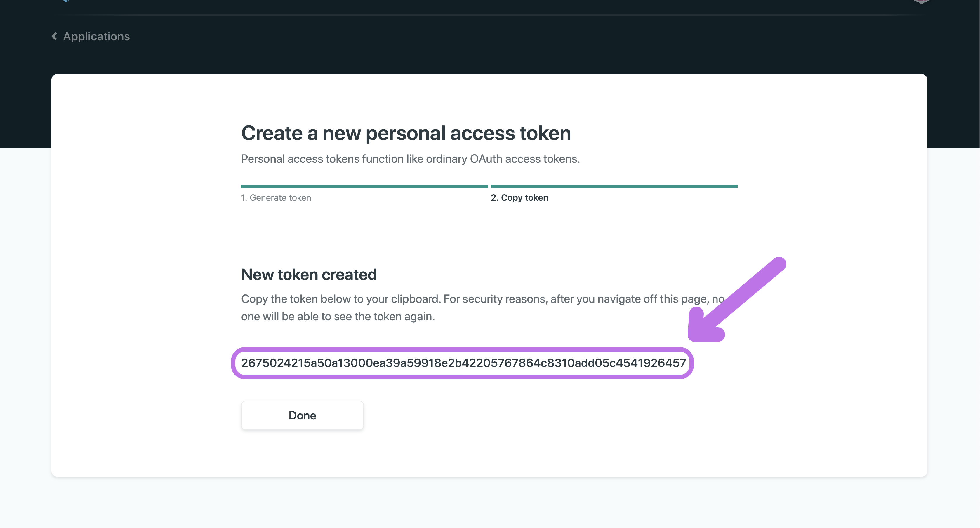Screen dimensions: 980x528
Task: Click the back chevron beside Applications
Action: point(54,36)
